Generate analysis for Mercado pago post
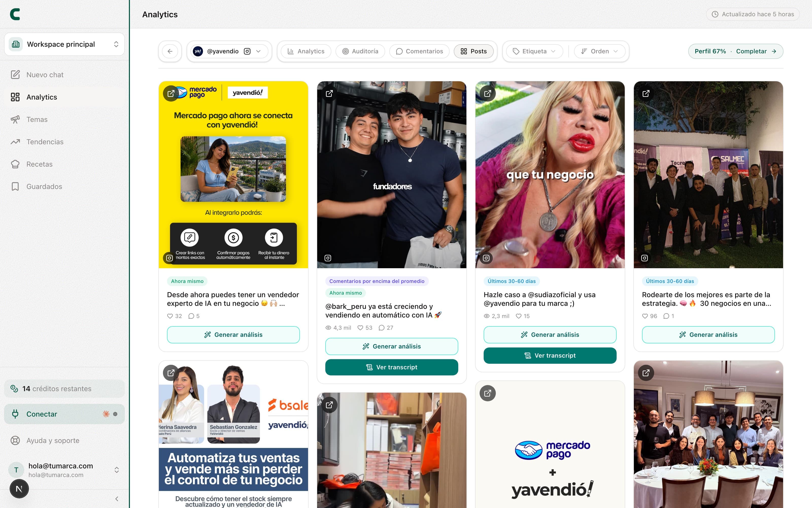 coord(233,335)
